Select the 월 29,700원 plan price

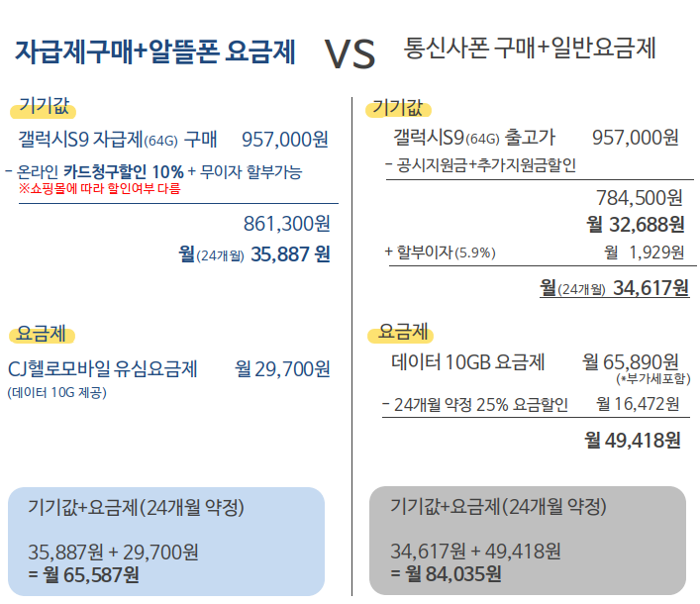click(x=282, y=369)
